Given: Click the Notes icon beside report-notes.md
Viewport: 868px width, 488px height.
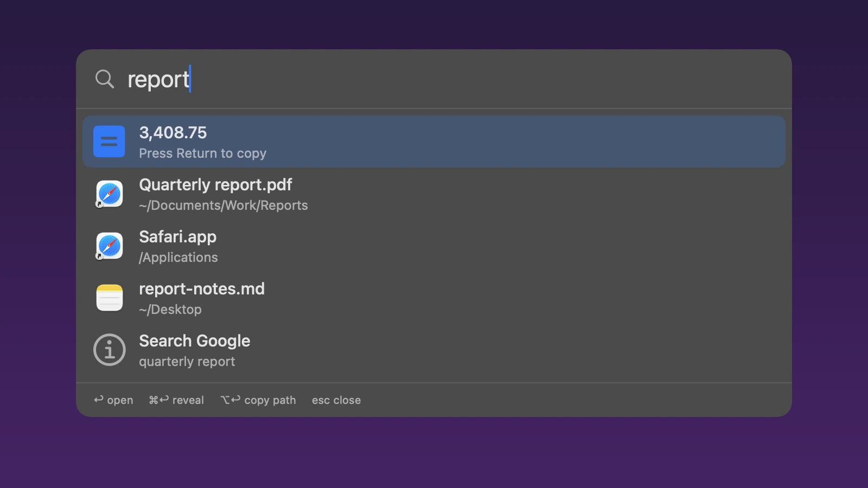Looking at the screenshot, I should tap(109, 298).
